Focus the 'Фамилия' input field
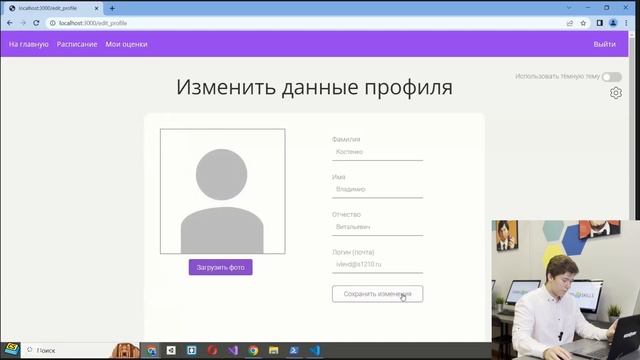The width and height of the screenshot is (640, 360). coord(378,152)
